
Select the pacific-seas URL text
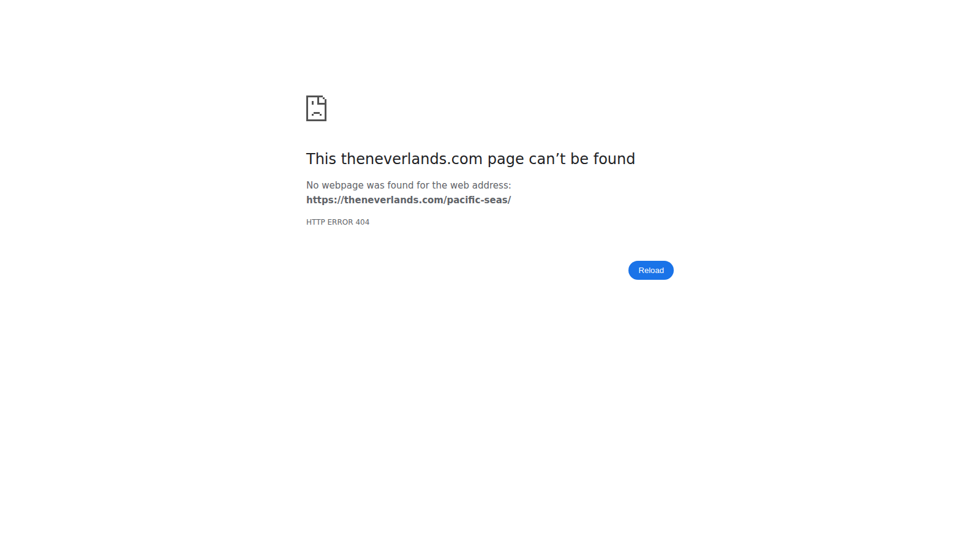(x=409, y=200)
